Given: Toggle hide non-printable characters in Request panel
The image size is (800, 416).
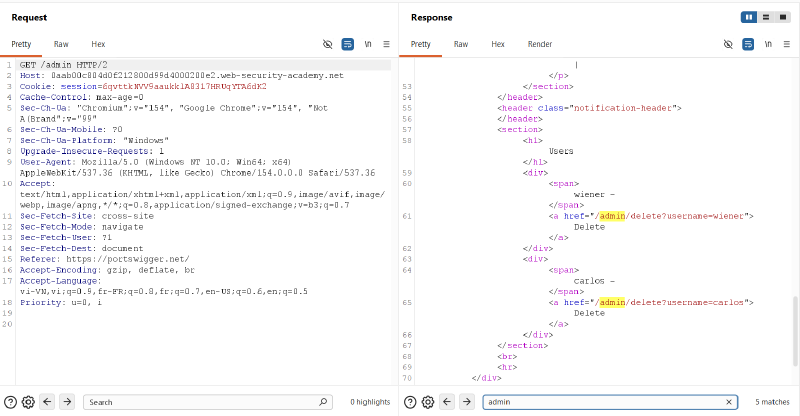Looking at the screenshot, I should (x=328, y=44).
